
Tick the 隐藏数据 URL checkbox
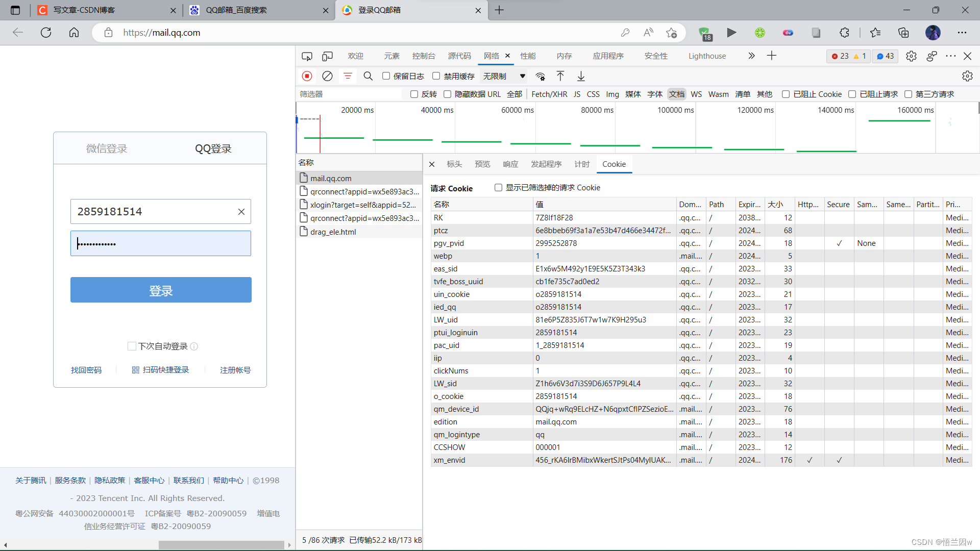[447, 94]
